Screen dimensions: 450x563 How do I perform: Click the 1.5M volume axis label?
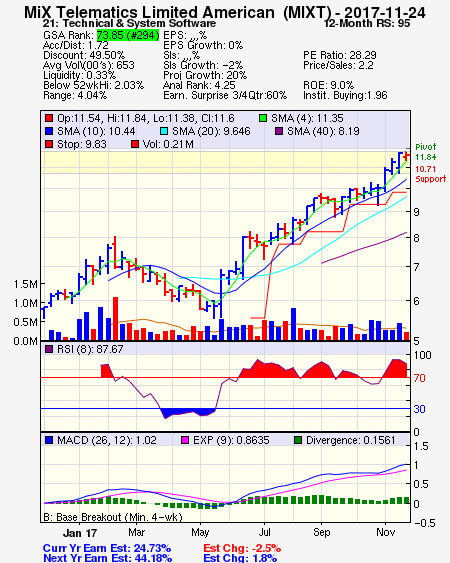[x=25, y=284]
